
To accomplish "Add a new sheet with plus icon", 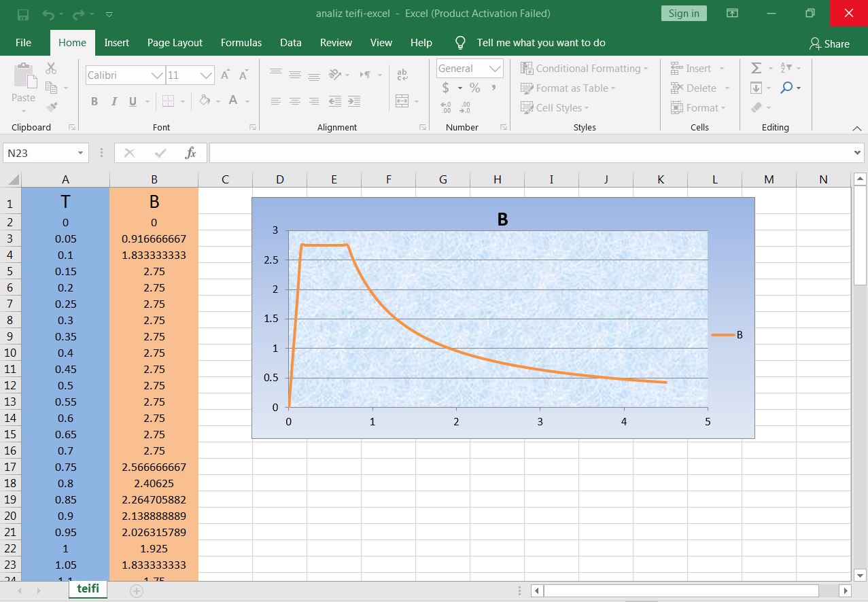I will [137, 590].
